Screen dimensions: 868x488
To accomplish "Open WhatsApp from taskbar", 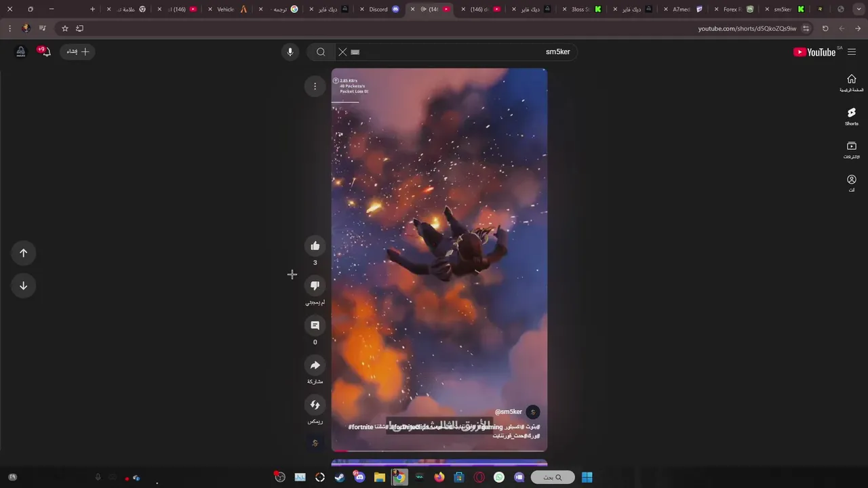I will pos(499,477).
